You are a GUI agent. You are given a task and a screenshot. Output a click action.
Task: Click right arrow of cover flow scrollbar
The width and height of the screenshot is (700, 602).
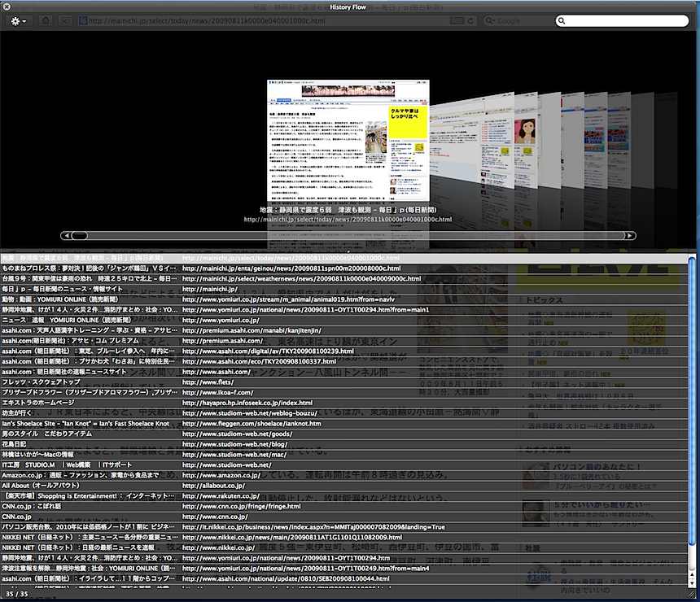coord(630,236)
